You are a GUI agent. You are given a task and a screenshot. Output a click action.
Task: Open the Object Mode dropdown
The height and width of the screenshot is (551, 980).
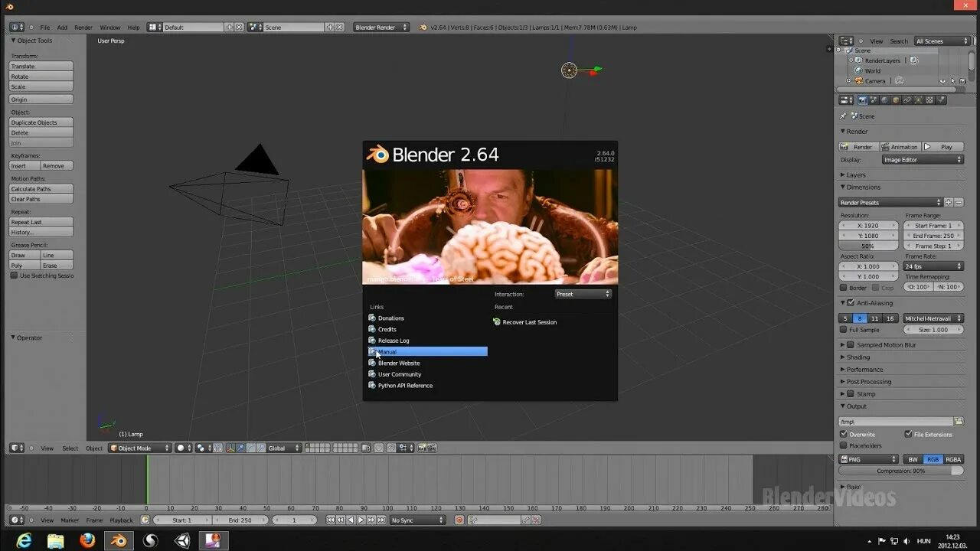click(x=139, y=448)
